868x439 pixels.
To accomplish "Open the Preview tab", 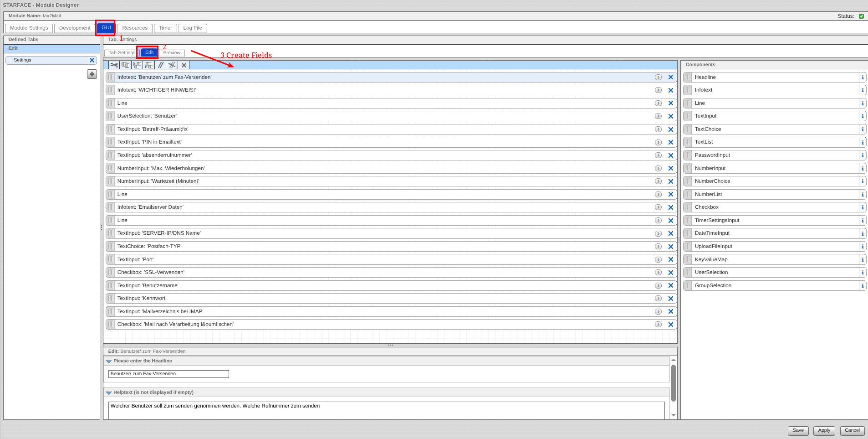I will [172, 53].
